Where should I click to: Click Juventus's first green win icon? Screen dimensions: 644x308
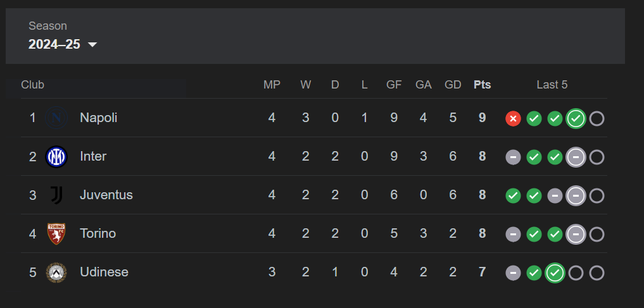coord(513,195)
